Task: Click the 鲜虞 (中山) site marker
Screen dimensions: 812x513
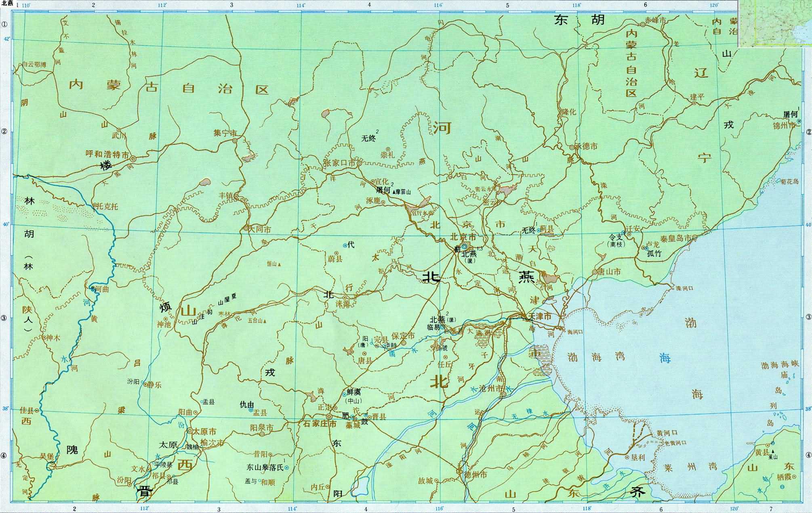Action: click(x=344, y=394)
